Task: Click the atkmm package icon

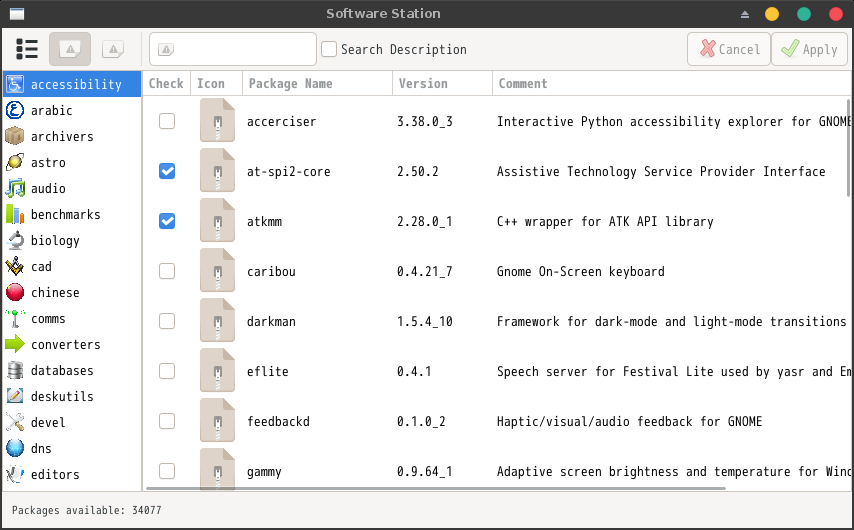Action: (x=217, y=221)
